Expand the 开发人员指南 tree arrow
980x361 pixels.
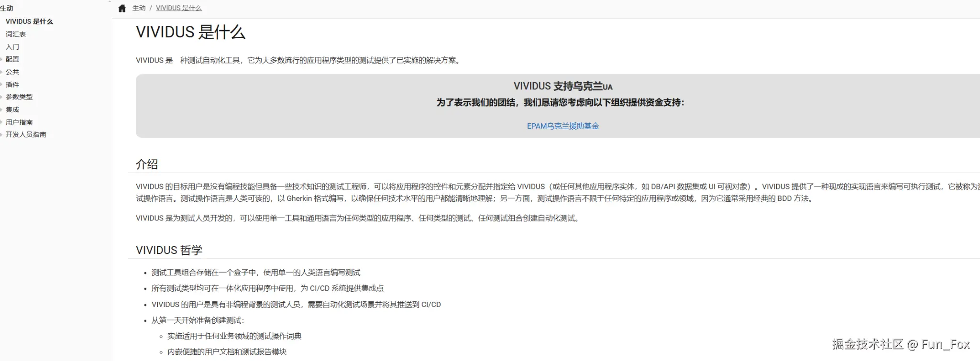click(1, 135)
